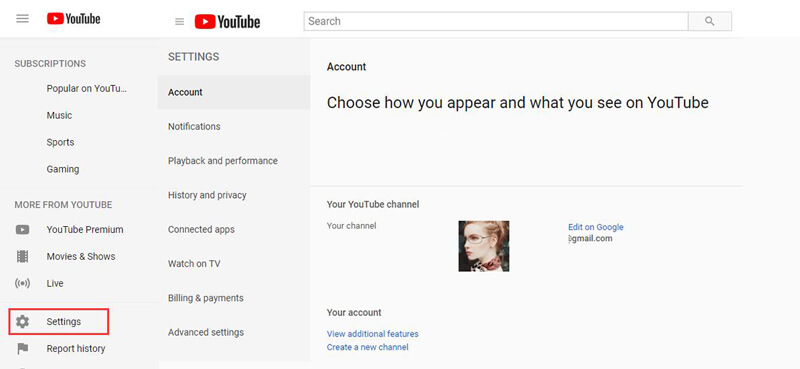Open the Advanced settings tab
This screenshot has height=369, width=800.
[206, 332]
